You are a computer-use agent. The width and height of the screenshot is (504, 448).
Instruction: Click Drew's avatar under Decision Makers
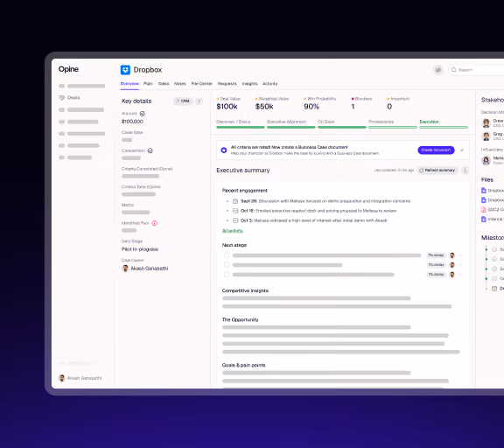tap(486, 123)
